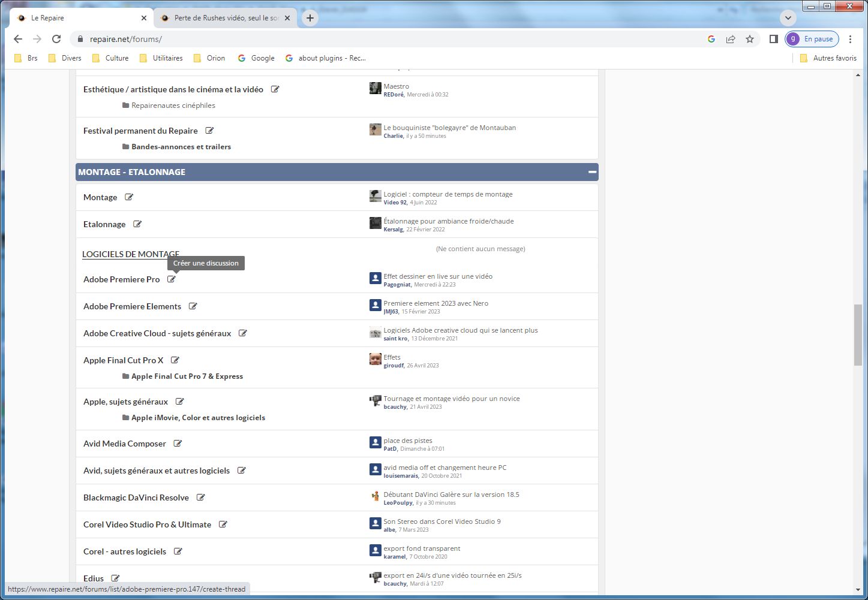The height and width of the screenshot is (600, 868).
Task: Open the Blackmagic DaVinci Resolve forum
Action: coord(136,498)
